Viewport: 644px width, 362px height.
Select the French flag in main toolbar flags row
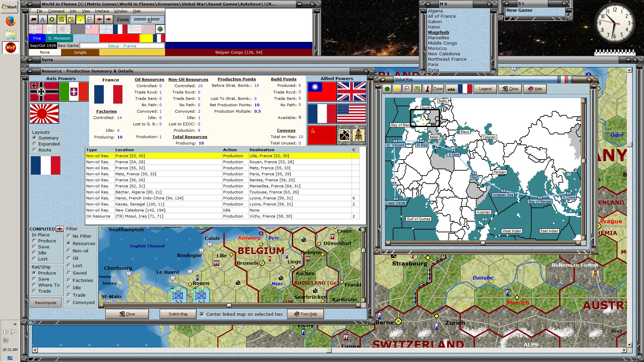coord(120,29)
